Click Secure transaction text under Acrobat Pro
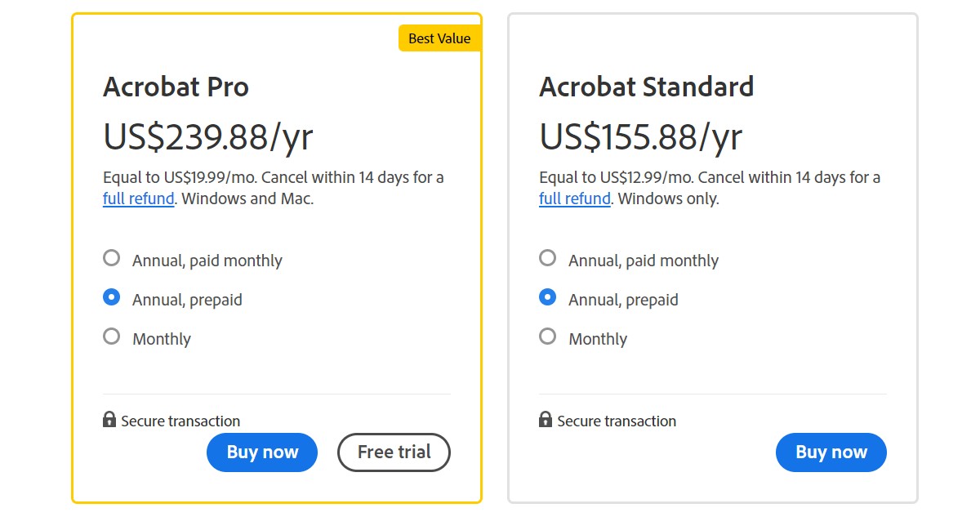This screenshot has height=517, width=980. (x=180, y=421)
